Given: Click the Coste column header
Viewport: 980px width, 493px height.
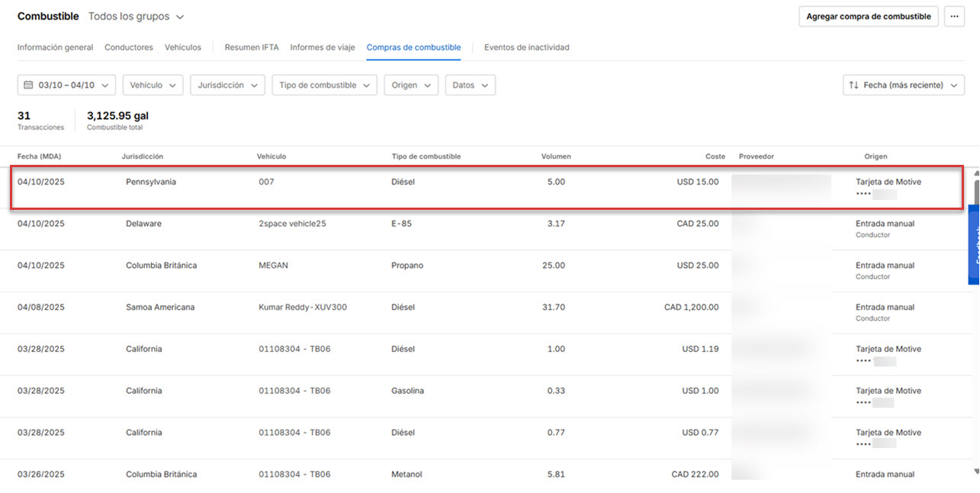Looking at the screenshot, I should (x=715, y=156).
